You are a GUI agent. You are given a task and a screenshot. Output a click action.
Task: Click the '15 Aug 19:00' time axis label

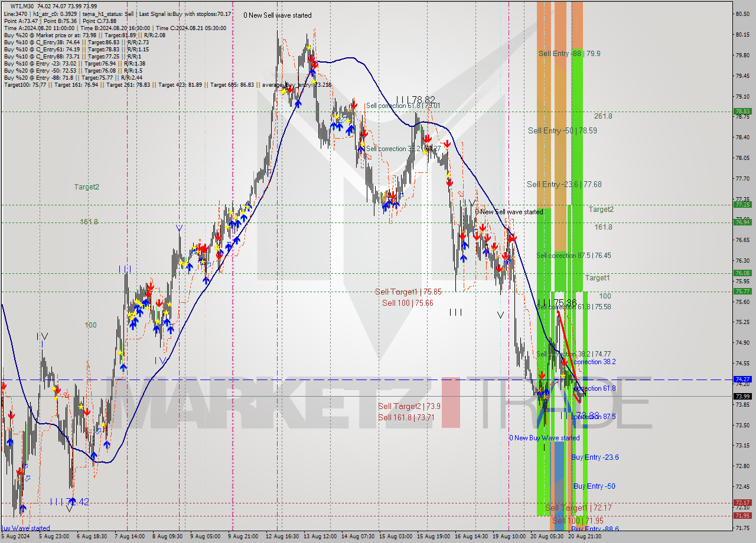(x=435, y=537)
